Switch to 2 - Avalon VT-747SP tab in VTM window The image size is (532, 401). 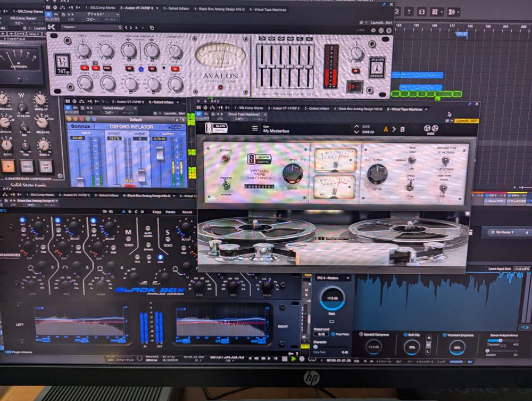click(x=284, y=108)
